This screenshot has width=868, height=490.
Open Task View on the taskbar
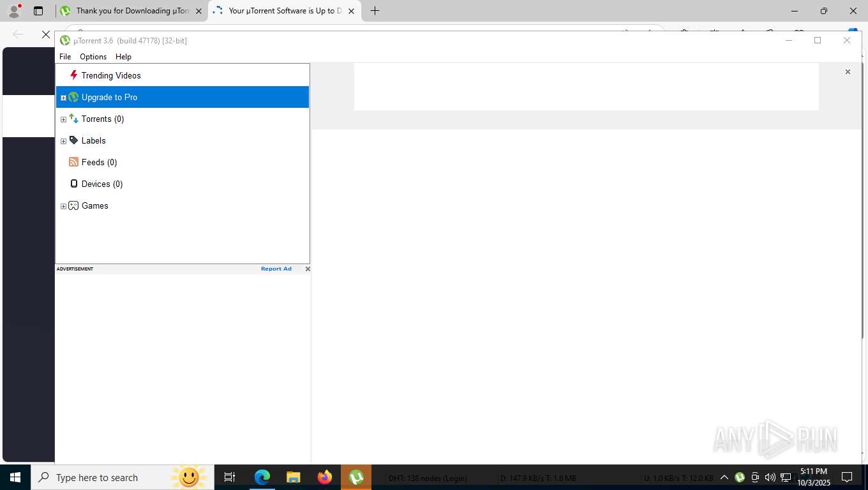(230, 477)
